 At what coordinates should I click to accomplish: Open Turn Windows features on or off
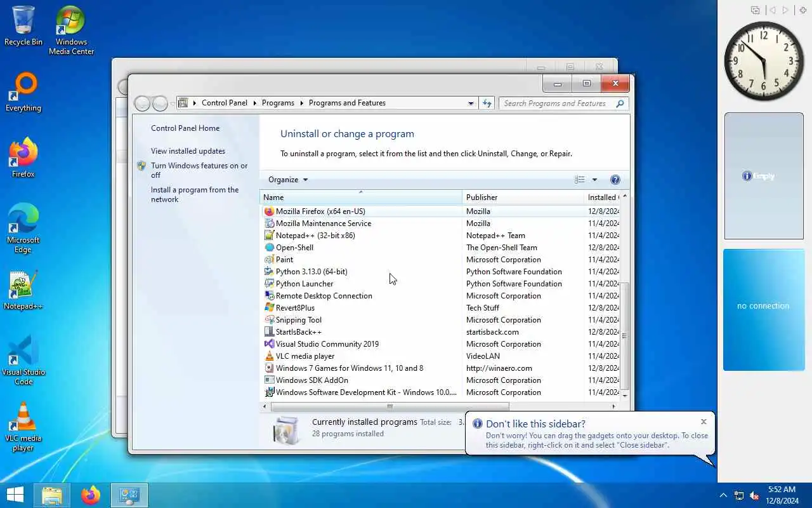tap(199, 170)
